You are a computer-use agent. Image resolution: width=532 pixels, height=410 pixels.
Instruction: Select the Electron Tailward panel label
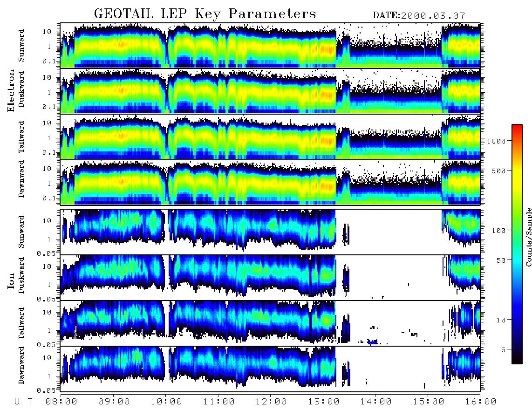point(21,137)
